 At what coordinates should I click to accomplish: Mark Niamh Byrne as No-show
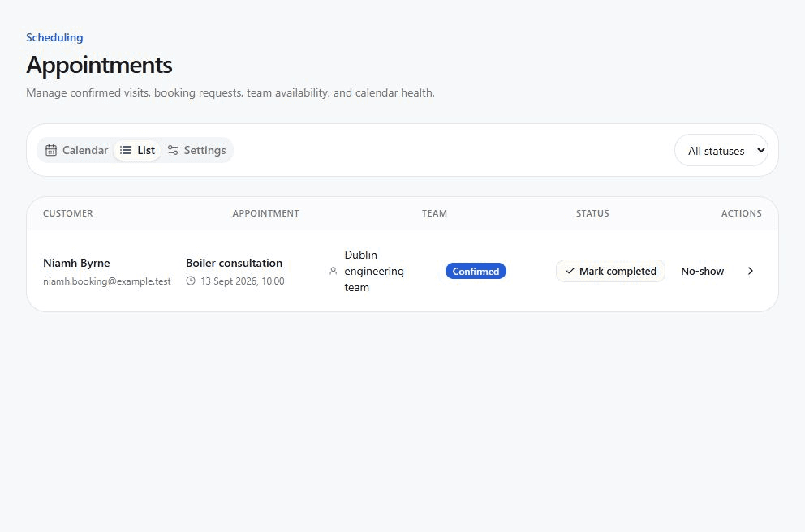coord(702,271)
